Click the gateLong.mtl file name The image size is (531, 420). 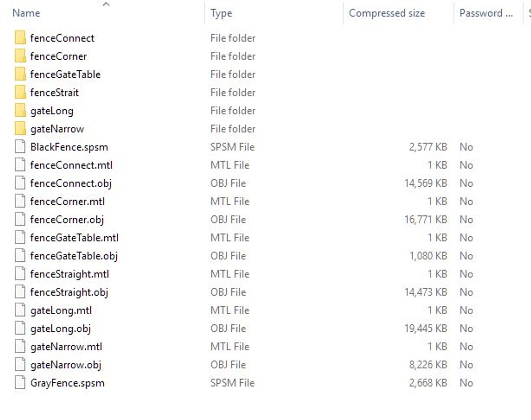tap(61, 310)
